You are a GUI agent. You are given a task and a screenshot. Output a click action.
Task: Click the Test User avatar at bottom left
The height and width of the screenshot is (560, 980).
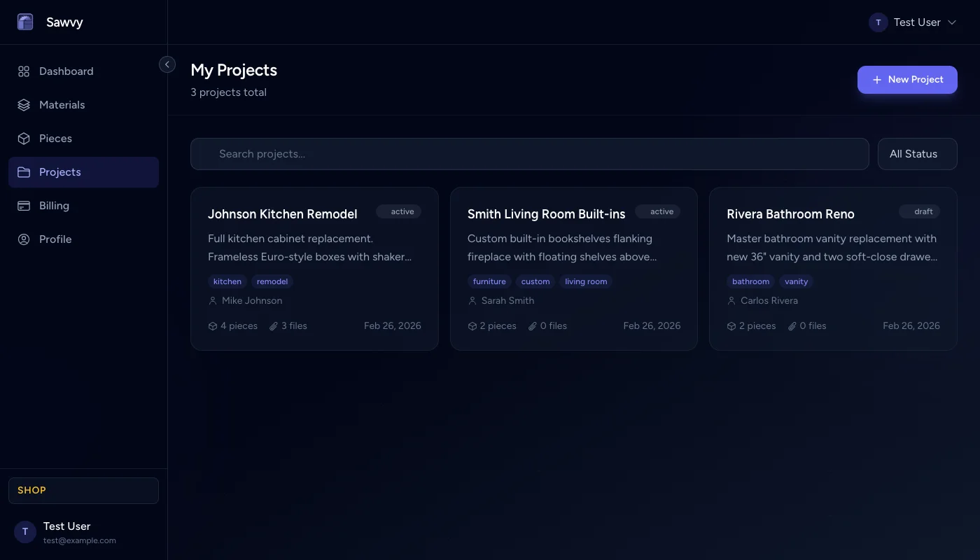(24, 532)
